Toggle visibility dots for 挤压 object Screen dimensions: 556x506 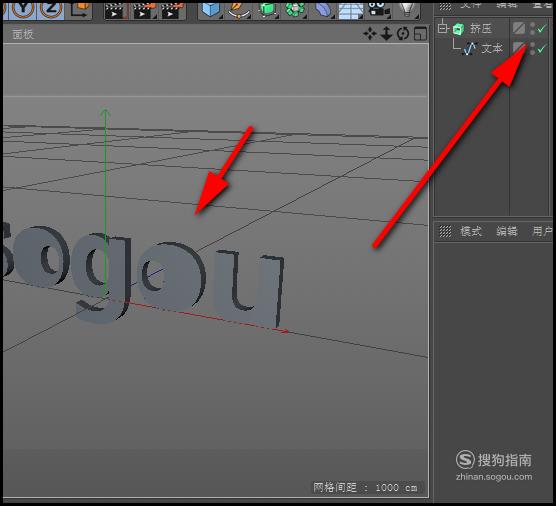click(x=532, y=28)
